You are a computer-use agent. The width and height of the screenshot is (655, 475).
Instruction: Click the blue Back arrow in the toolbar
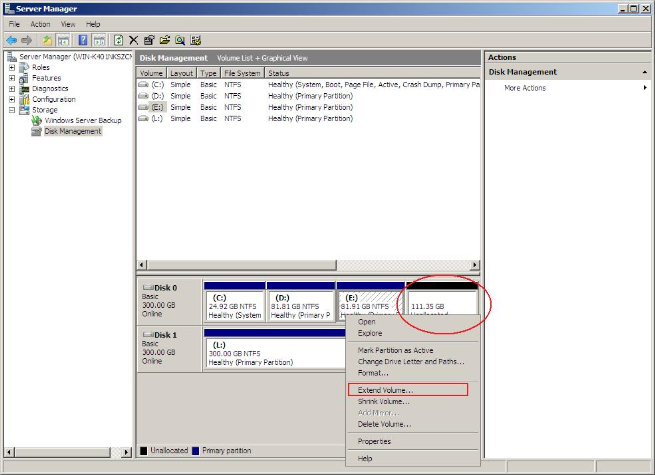pyautogui.click(x=12, y=40)
